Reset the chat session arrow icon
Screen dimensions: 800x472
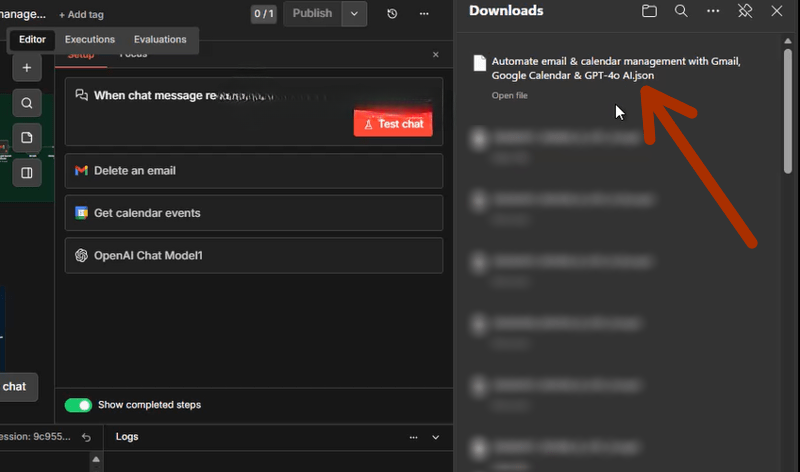point(86,437)
